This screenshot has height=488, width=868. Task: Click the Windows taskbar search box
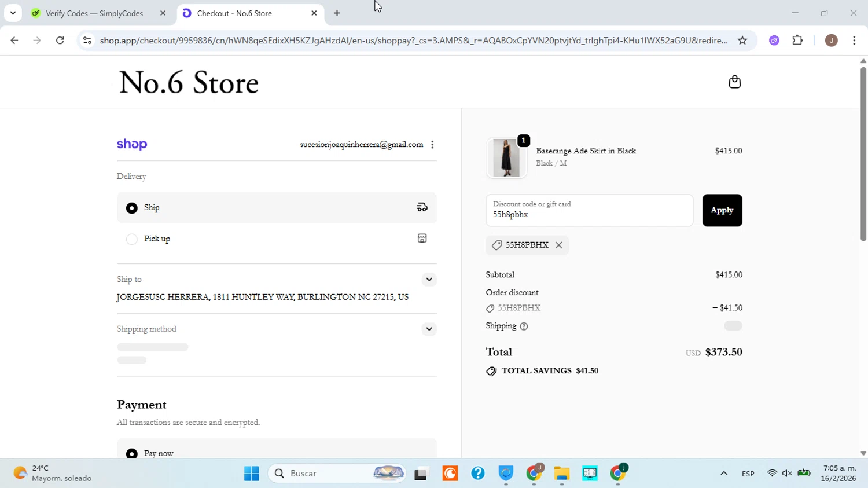coord(337,474)
